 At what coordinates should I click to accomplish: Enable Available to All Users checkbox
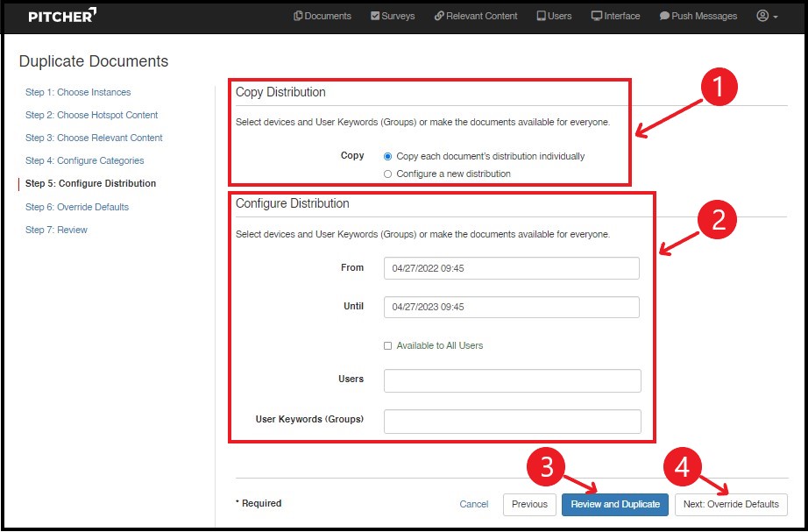click(388, 345)
